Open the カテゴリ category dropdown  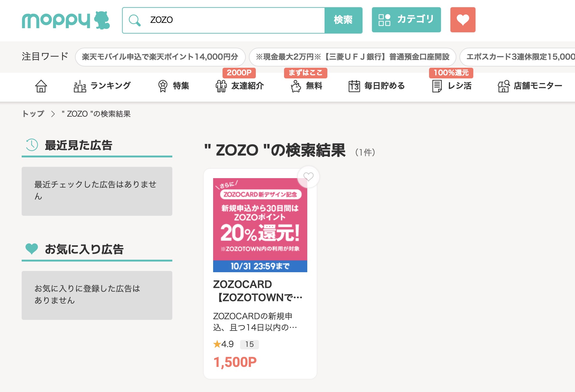click(x=406, y=20)
